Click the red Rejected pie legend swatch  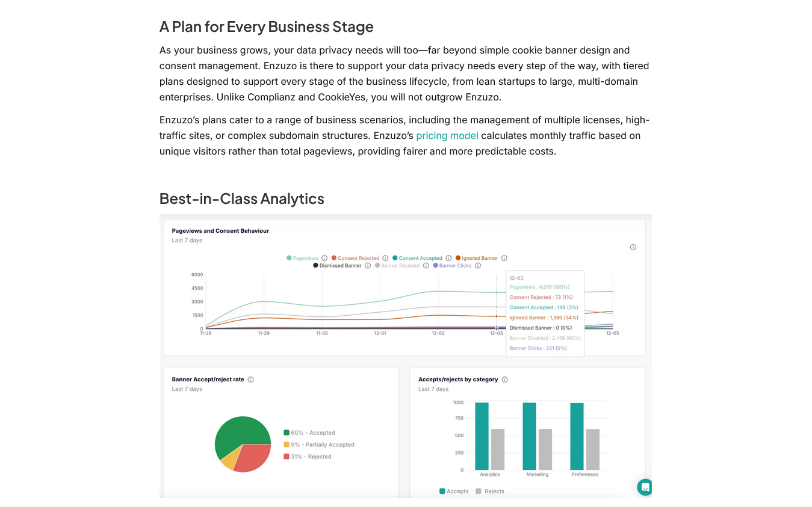pyautogui.click(x=287, y=456)
